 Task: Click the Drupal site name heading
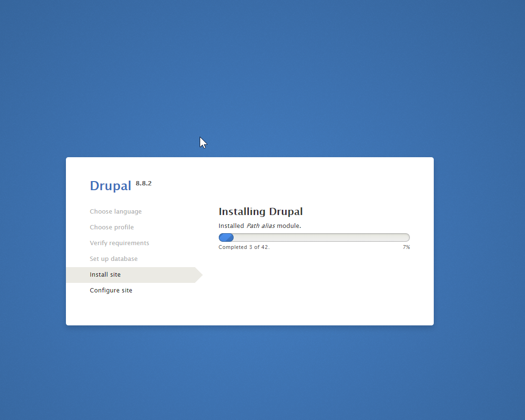110,186
